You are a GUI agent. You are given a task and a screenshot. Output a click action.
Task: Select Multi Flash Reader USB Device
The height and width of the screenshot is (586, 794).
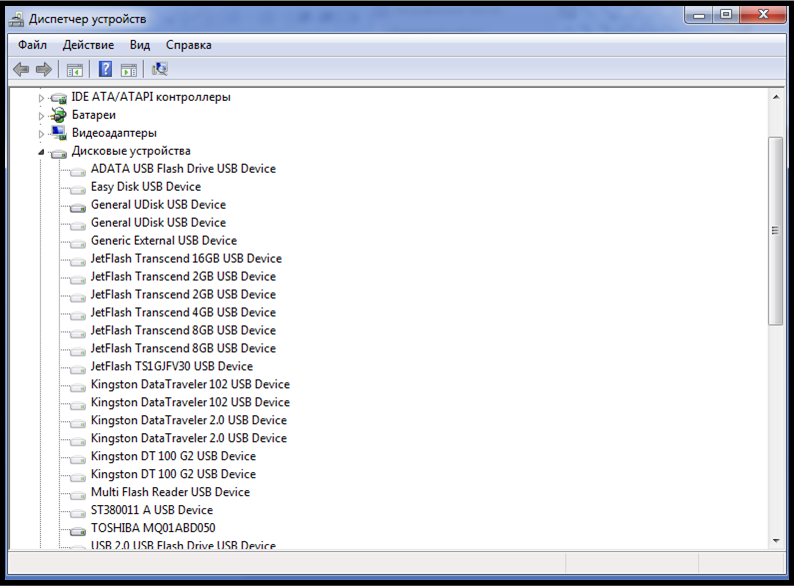pyautogui.click(x=171, y=492)
